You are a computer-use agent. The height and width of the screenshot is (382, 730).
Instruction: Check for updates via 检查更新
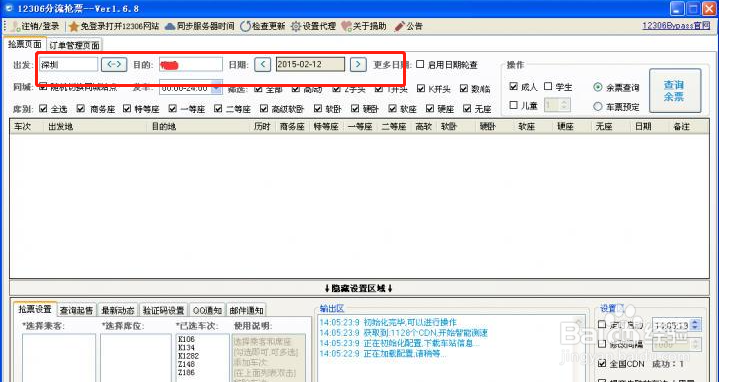pyautogui.click(x=262, y=27)
